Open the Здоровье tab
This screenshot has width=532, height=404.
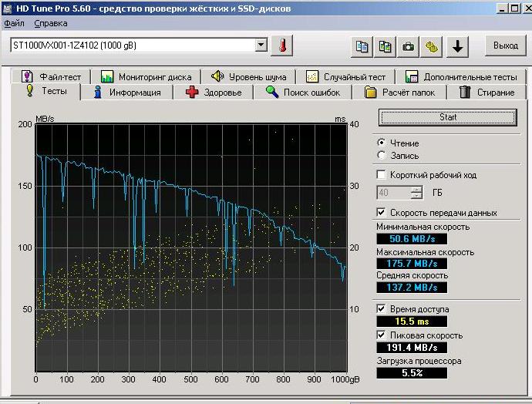coord(214,93)
